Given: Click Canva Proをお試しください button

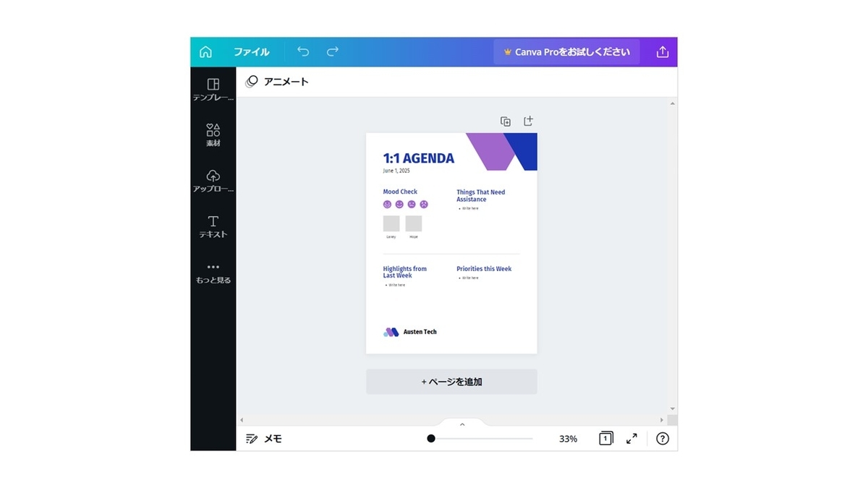Looking at the screenshot, I should (x=567, y=52).
